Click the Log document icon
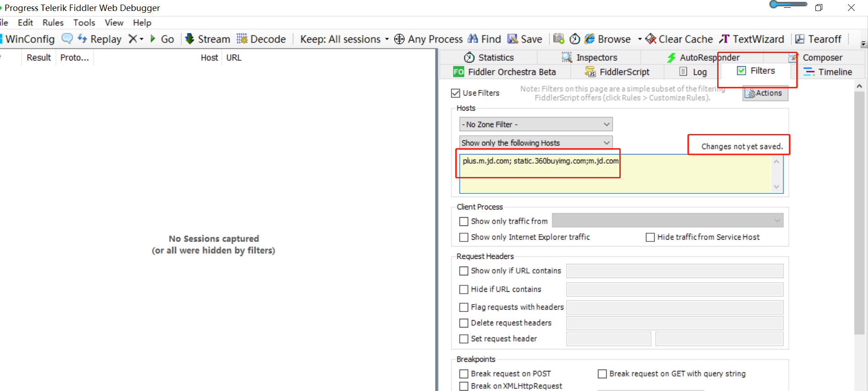Viewport: 868px width, 391px height. [x=683, y=71]
